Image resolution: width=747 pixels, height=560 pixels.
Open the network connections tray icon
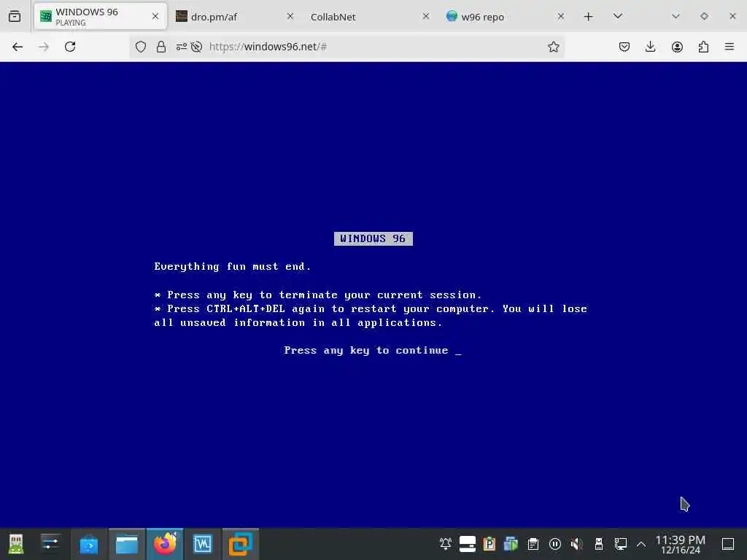pos(621,543)
